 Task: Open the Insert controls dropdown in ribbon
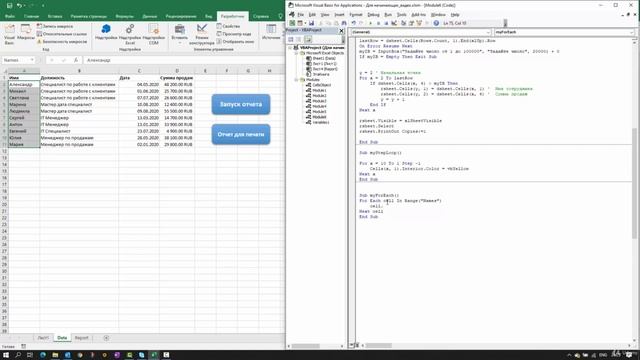coord(179,34)
